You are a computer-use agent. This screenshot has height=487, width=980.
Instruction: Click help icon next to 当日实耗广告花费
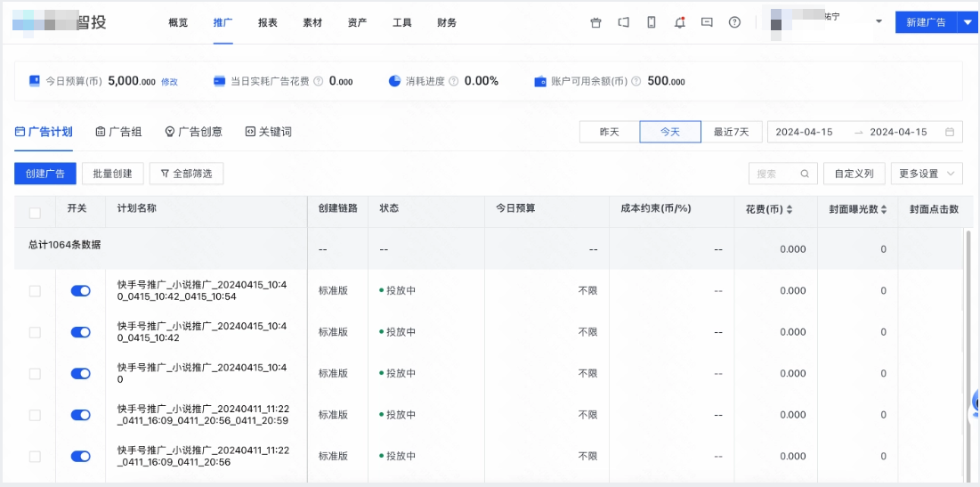point(318,81)
